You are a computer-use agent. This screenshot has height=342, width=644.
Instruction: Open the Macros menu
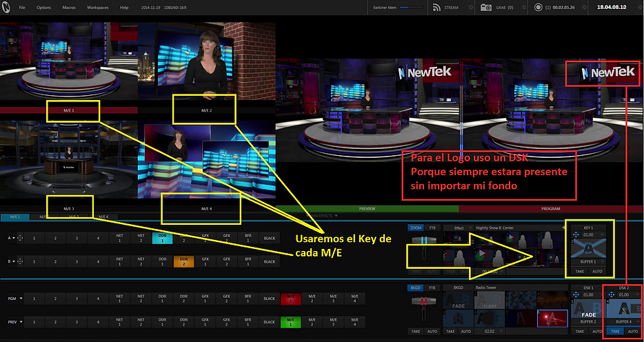pos(69,8)
